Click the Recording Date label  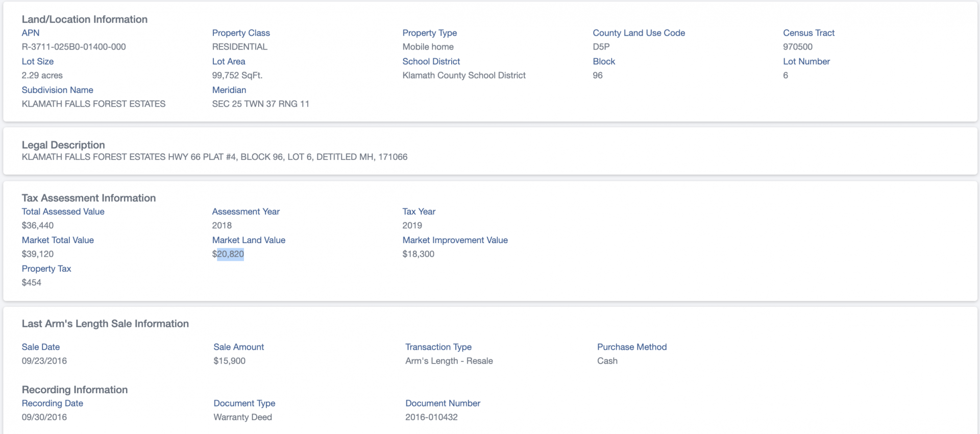point(52,403)
